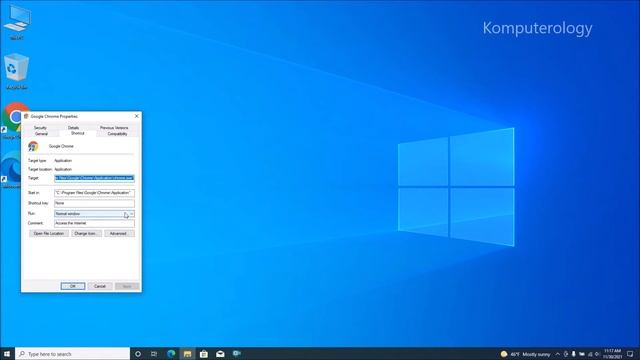Switch to the Details tab

pos(73,128)
